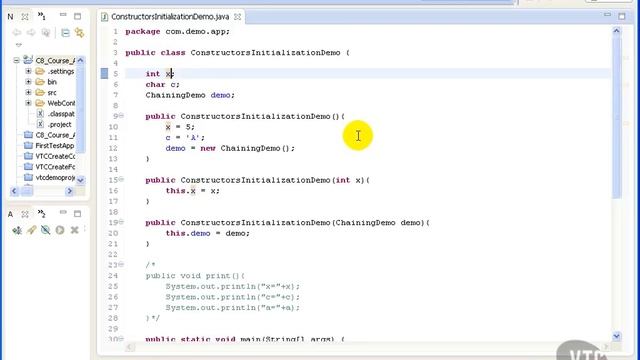Remove selected buildfile in Ant view

coord(74,230)
